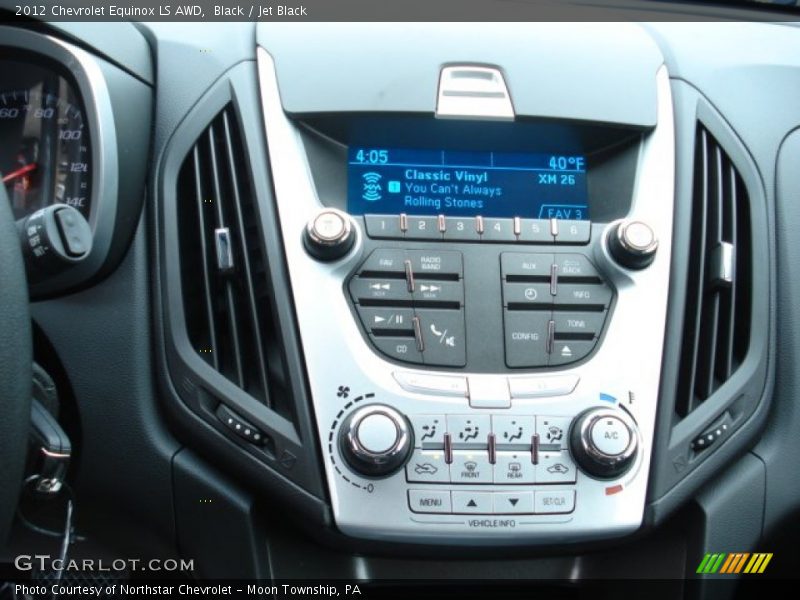The height and width of the screenshot is (600, 800).
Task: Select radio preset 2
Action: [x=422, y=226]
